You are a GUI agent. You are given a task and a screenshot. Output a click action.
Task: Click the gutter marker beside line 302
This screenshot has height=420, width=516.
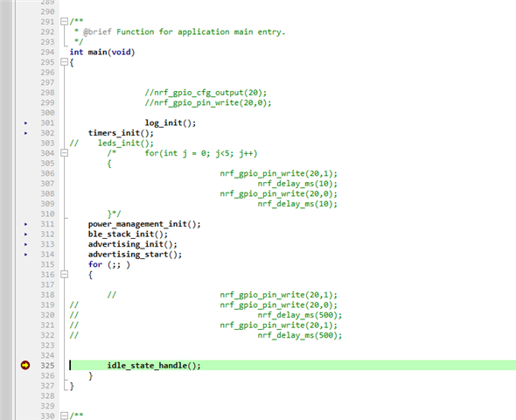(25, 133)
